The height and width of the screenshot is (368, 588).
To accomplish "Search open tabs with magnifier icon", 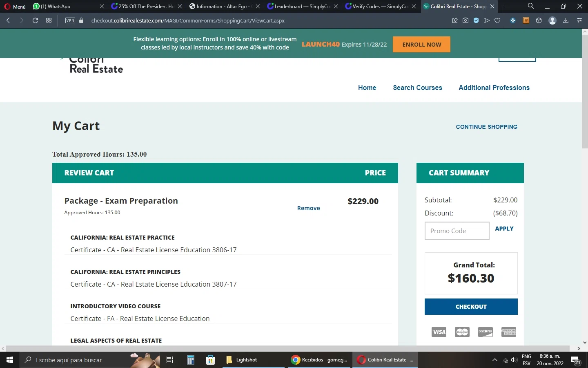I will coord(530,6).
